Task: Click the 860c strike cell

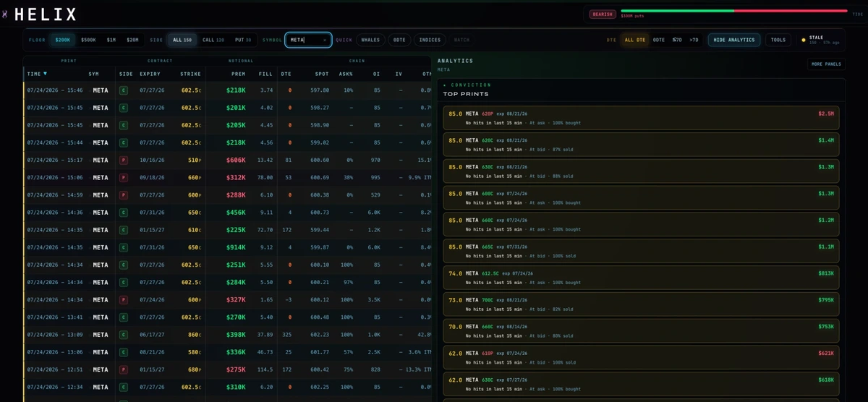Action: click(x=195, y=335)
